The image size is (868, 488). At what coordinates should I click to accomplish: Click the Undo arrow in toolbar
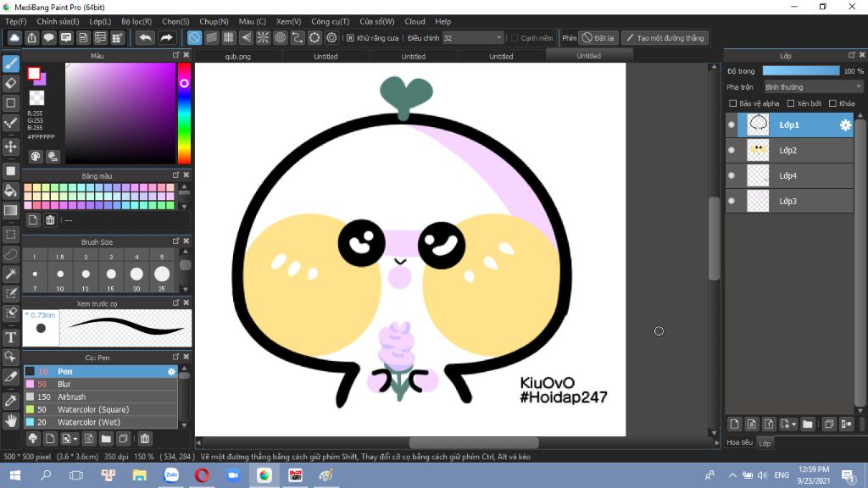[x=145, y=37]
